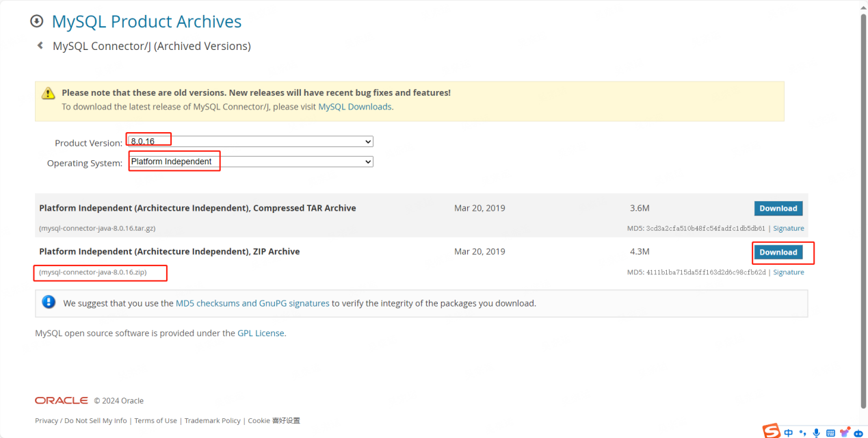The image size is (868, 438).
Task: Click the robot assistant icon in the IME bar
Action: pyautogui.click(x=858, y=433)
